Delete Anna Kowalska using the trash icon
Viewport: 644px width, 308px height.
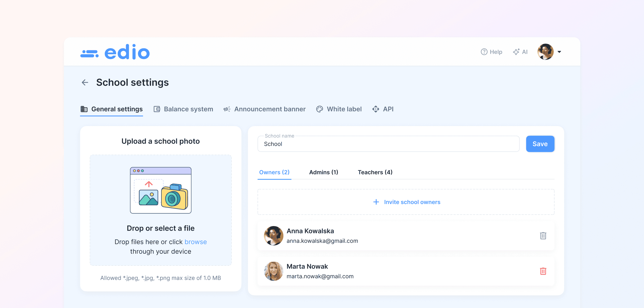tap(543, 236)
